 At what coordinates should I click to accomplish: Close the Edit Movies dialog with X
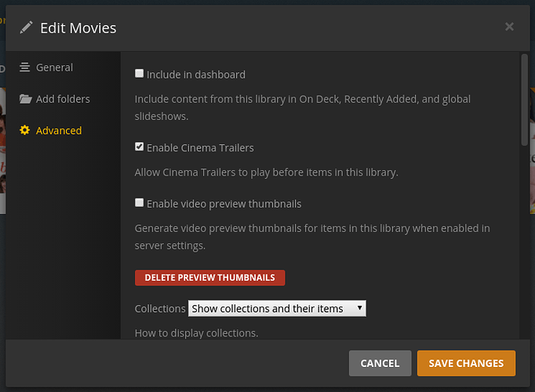[509, 27]
